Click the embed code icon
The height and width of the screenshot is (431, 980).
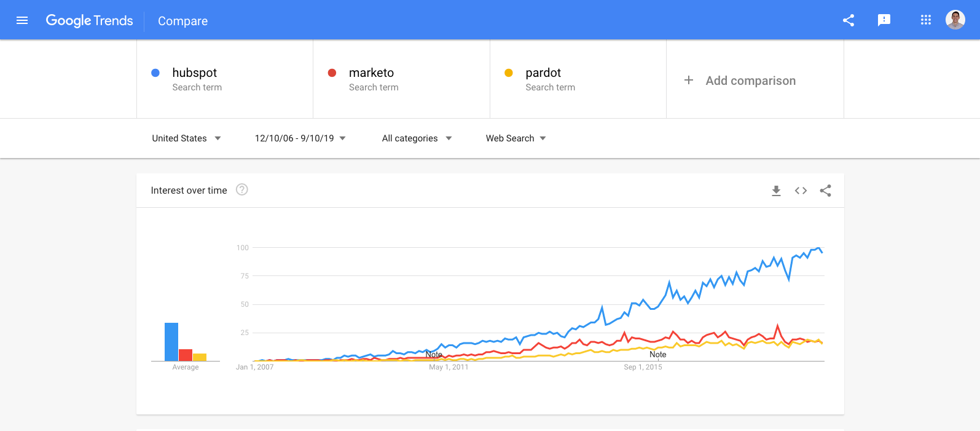click(x=801, y=191)
